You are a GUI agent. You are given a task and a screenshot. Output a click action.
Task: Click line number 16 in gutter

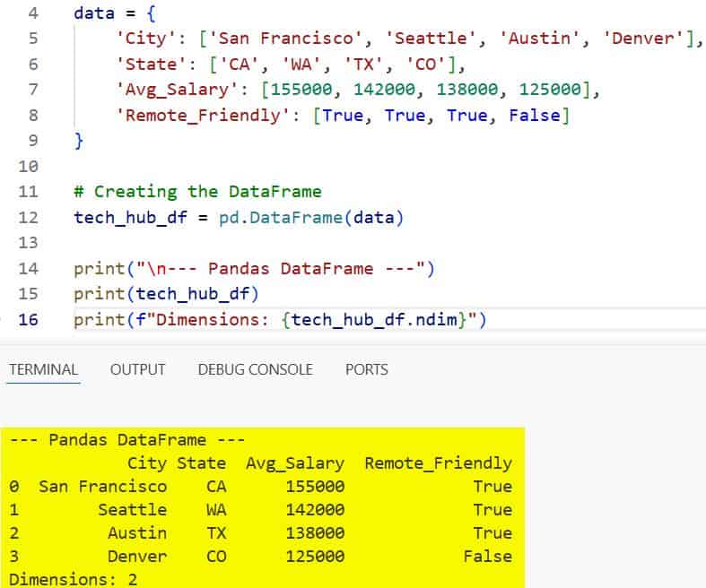coord(28,320)
